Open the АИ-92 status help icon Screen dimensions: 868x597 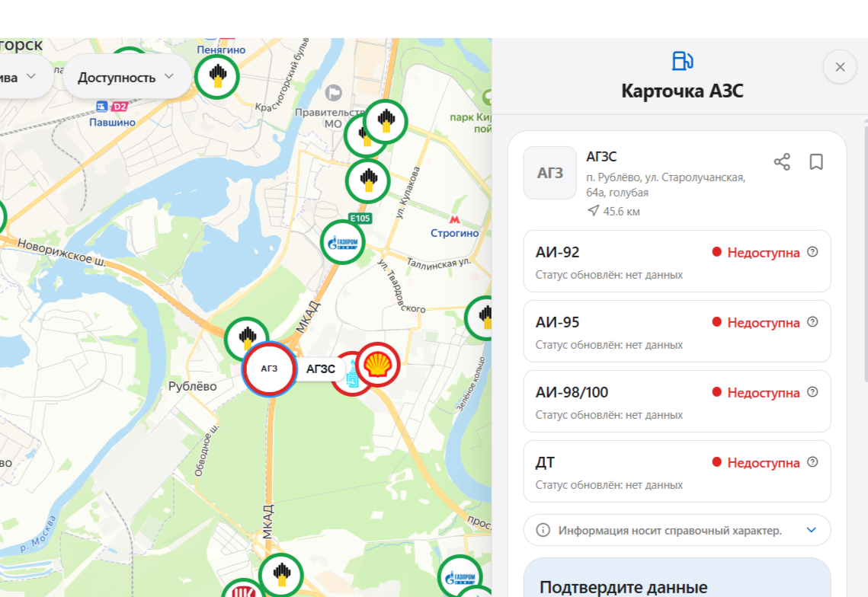[x=812, y=252]
